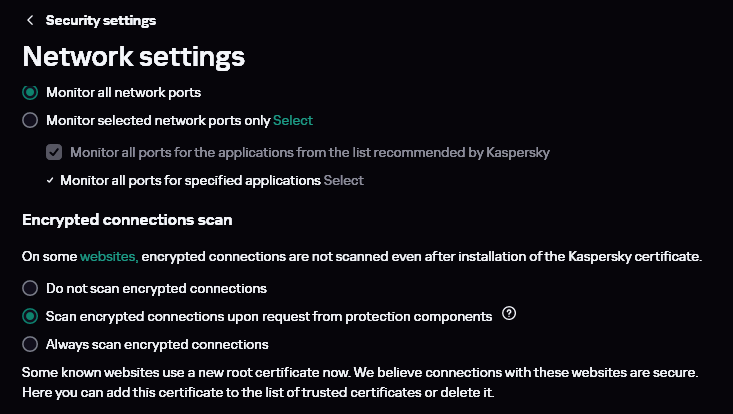Viewport: 733px width, 414px height.
Task: Click grey Select link for specified applications
Action: point(344,181)
